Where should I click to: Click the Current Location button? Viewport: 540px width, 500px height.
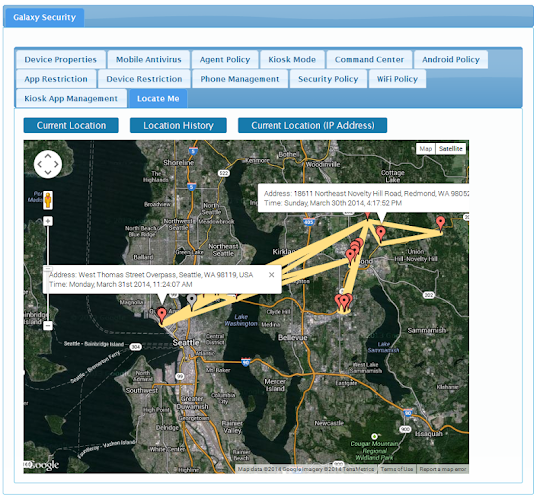click(x=71, y=126)
